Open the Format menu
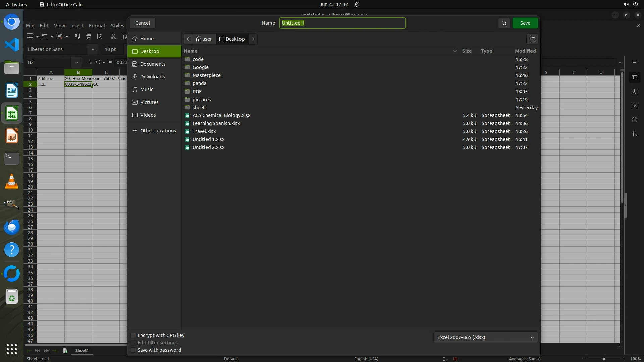644x362 pixels. click(x=97, y=26)
